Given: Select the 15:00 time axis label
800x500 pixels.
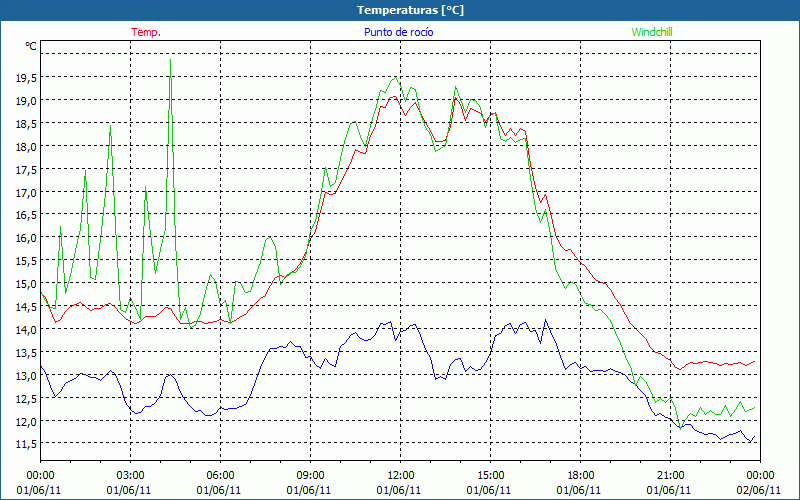Looking at the screenshot, I should pyautogui.click(x=491, y=475).
